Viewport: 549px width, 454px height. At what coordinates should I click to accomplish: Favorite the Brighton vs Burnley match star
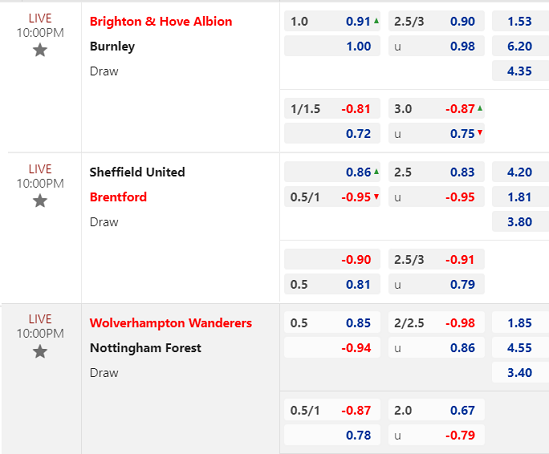tap(40, 50)
